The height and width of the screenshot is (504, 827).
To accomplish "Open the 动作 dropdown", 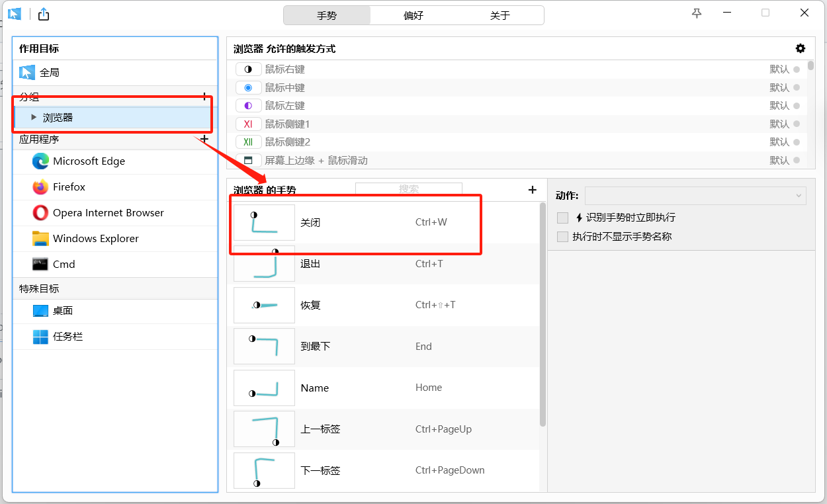I will [x=695, y=196].
